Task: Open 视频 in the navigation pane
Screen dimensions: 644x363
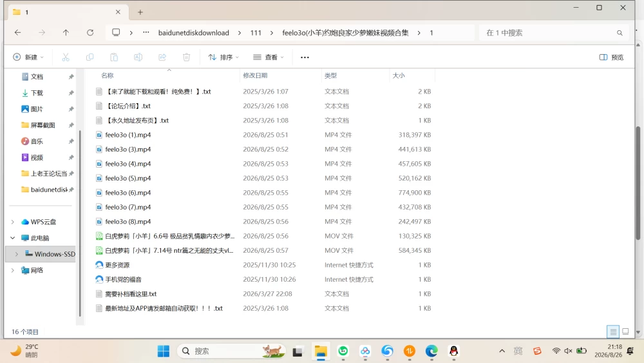Action: 37,157
